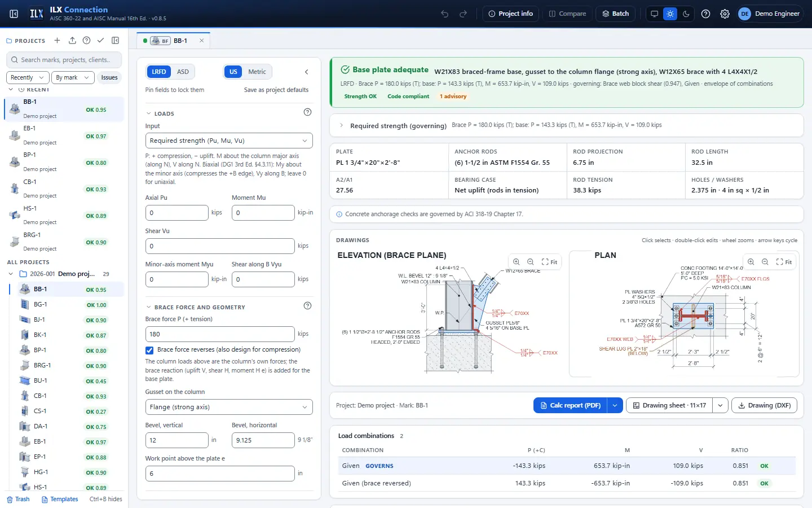The height and width of the screenshot is (508, 812).
Task: Close the BB-1 tab
Action: pyautogui.click(x=201, y=41)
